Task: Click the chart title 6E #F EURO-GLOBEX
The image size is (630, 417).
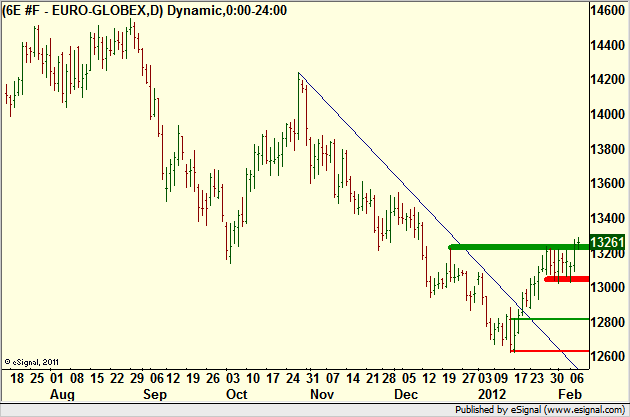Action: 58,9
